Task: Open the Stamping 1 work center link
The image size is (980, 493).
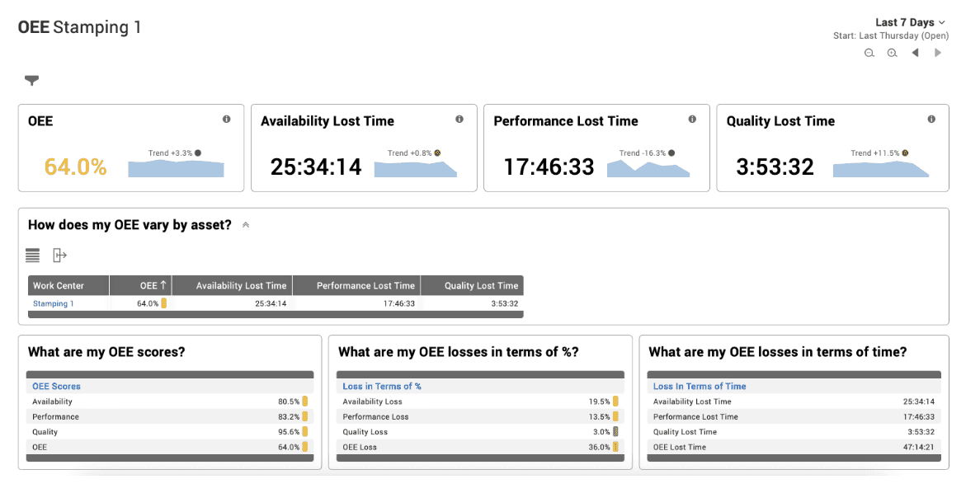Action: click(x=53, y=303)
